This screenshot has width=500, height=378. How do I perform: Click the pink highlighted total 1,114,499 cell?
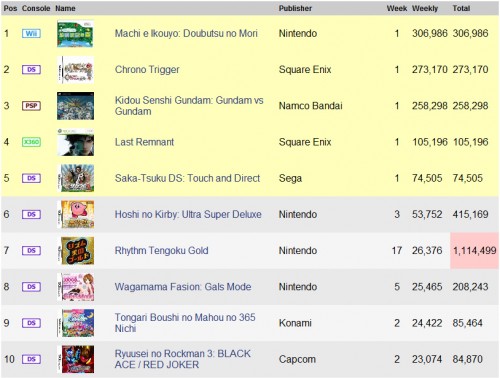click(x=474, y=250)
